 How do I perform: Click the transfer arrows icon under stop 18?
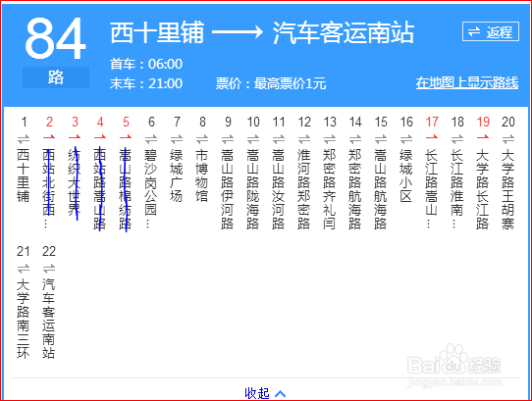tap(457, 139)
